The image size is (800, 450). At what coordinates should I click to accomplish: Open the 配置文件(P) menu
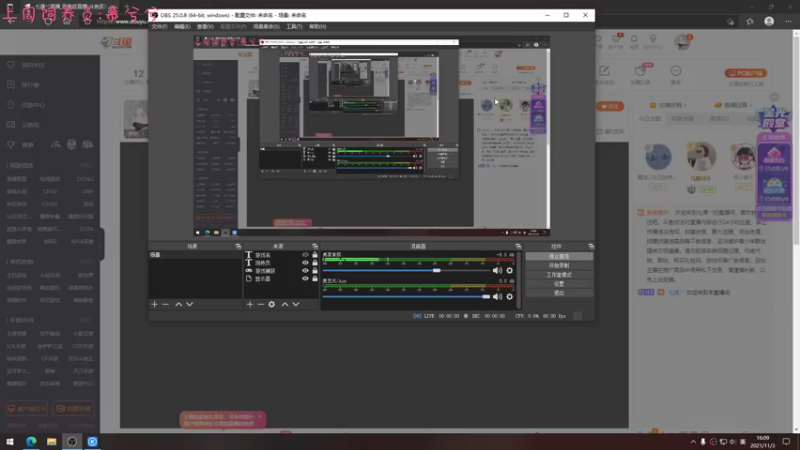pos(233,27)
